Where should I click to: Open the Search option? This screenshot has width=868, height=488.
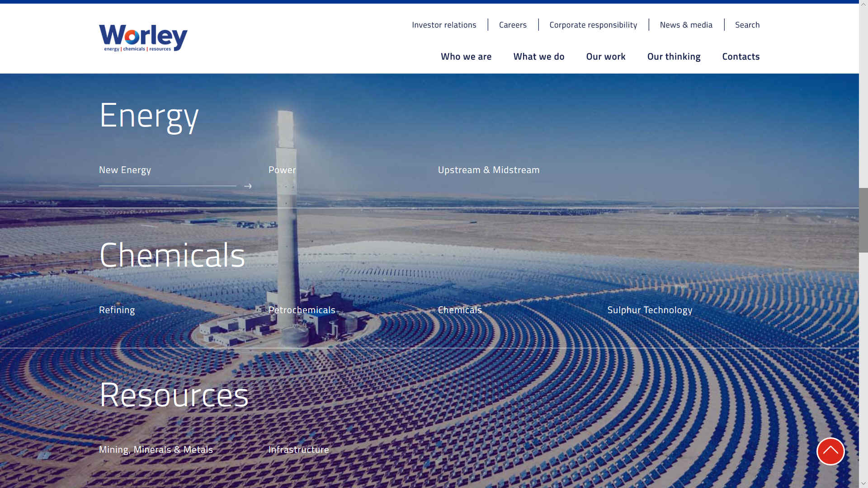(x=747, y=25)
